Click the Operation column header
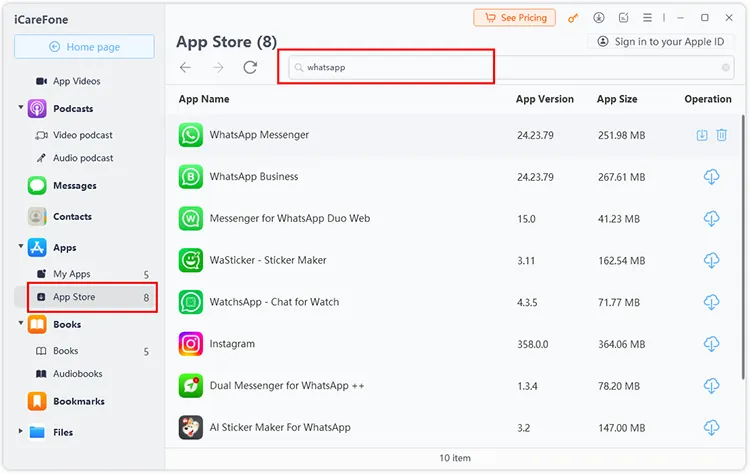 (x=708, y=99)
